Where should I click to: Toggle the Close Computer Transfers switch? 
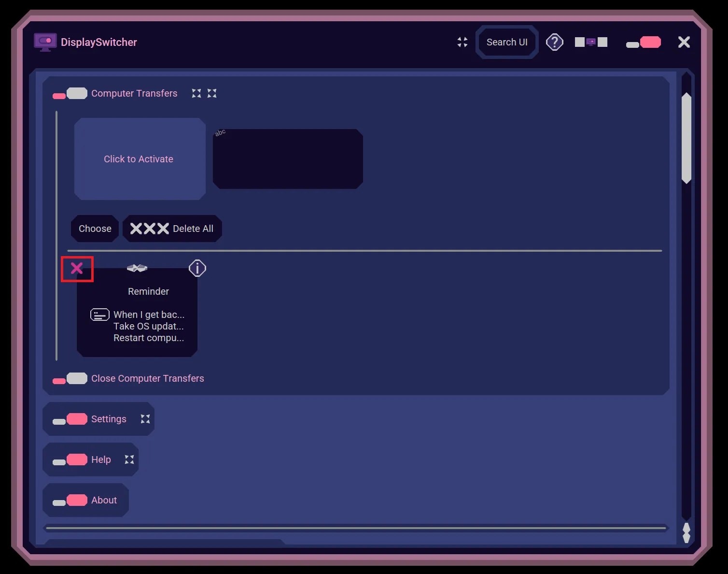pos(70,378)
